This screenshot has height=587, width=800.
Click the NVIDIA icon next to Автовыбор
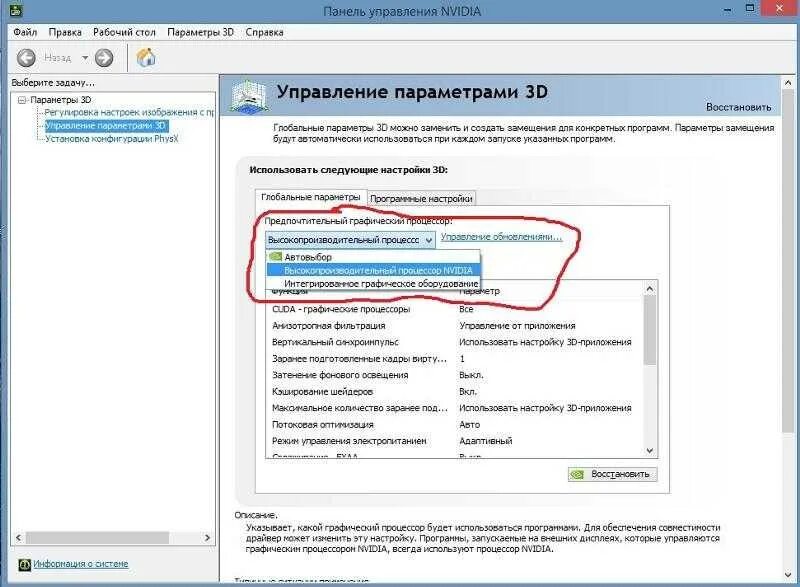point(276,257)
